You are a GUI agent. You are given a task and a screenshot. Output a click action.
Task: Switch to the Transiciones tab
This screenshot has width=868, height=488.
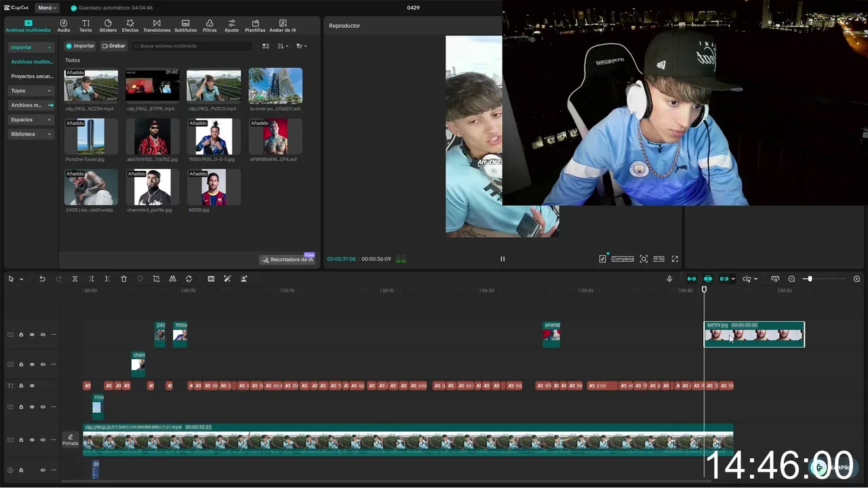coord(157,26)
